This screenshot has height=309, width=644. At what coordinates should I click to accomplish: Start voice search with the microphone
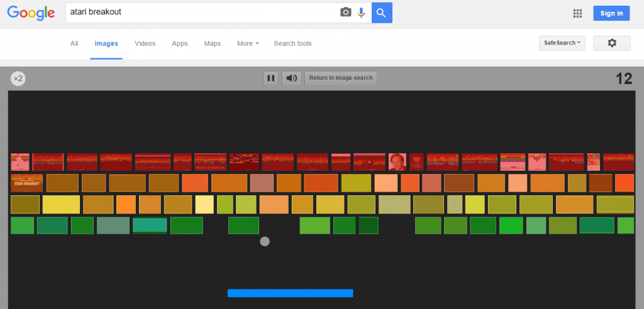(361, 13)
